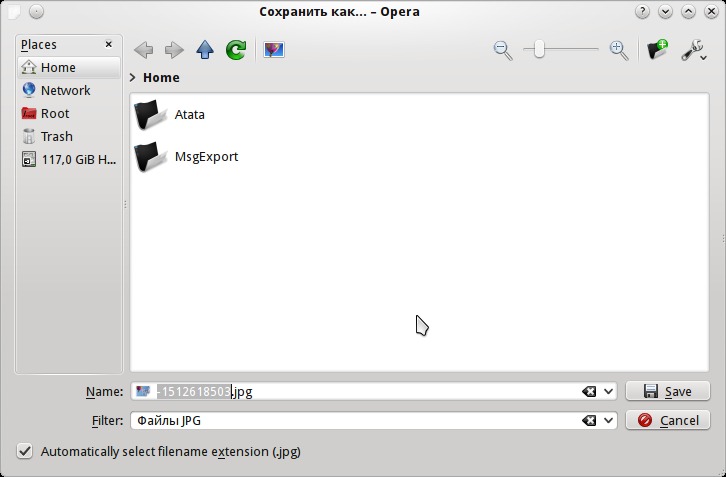Click the pin-on-desktops title bar button
Screen dimensions: 726x477
37,12
